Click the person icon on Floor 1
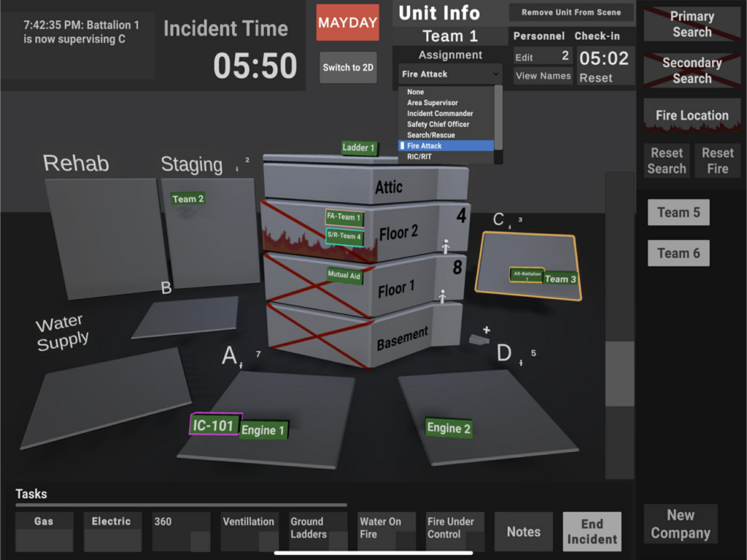Image resolution: width=747 pixels, height=560 pixels. [x=441, y=296]
